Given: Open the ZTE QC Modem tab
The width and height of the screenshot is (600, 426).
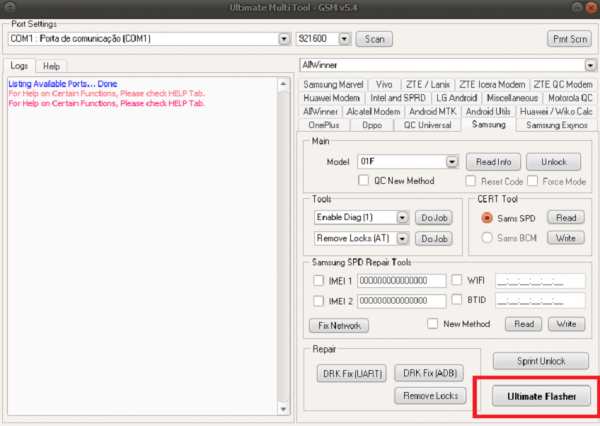Looking at the screenshot, I should coord(563,85).
